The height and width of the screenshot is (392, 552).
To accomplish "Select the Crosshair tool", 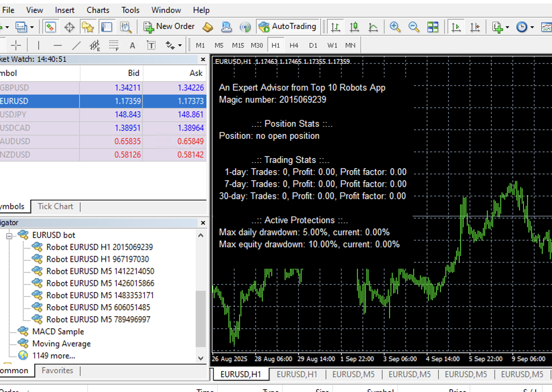I will pyautogui.click(x=16, y=45).
